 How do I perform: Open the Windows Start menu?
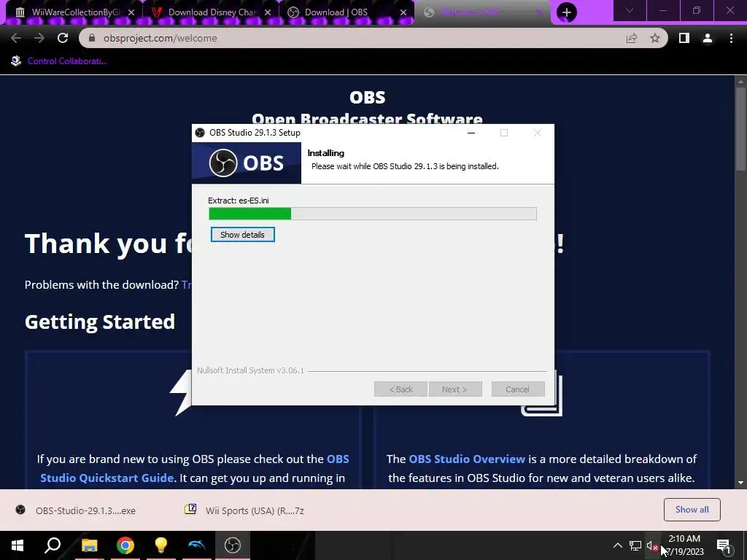coord(18,545)
